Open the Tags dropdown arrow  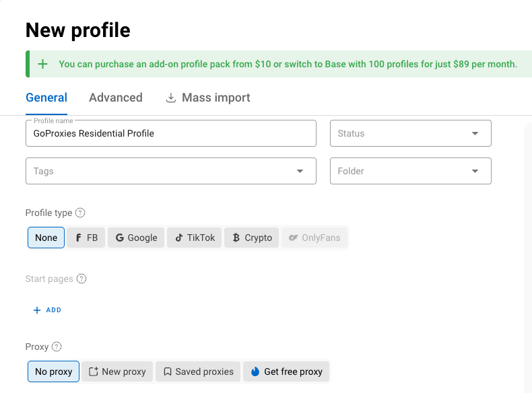tap(300, 171)
